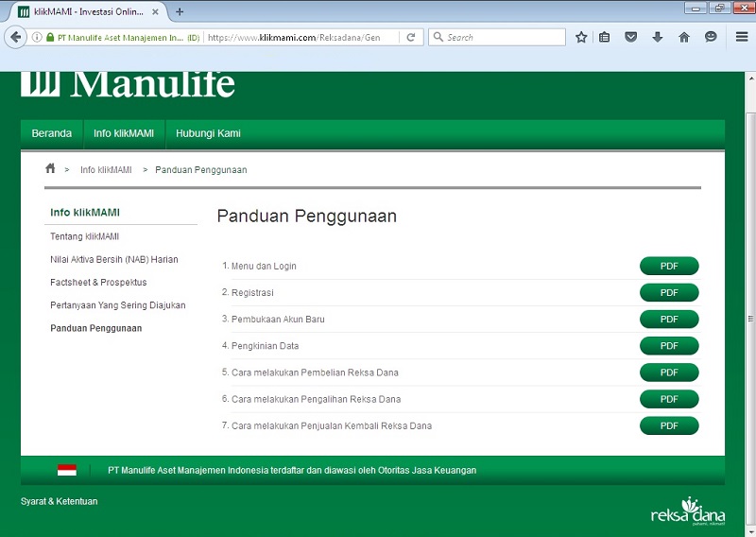Screen dimensions: 756x537
Task: Click 'Cara melakukan Pembelian Reksa Dana' text
Action: pos(315,372)
